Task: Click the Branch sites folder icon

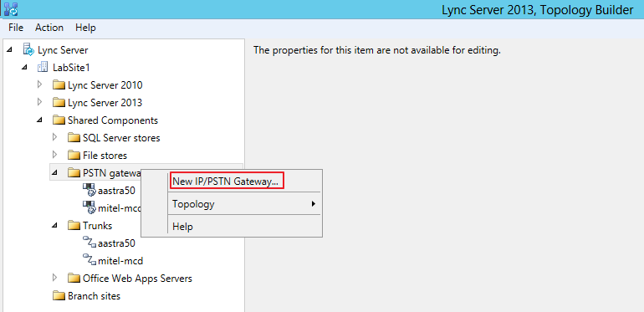Action: tap(59, 296)
